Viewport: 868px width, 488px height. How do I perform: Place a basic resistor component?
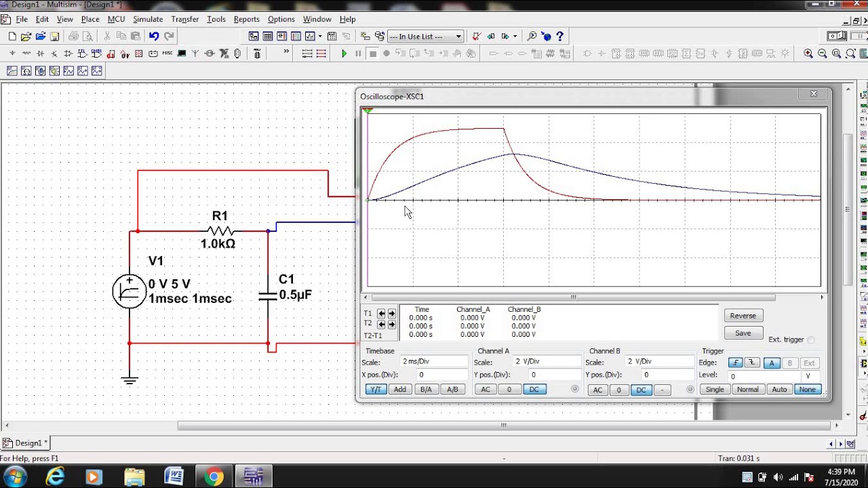[26, 54]
